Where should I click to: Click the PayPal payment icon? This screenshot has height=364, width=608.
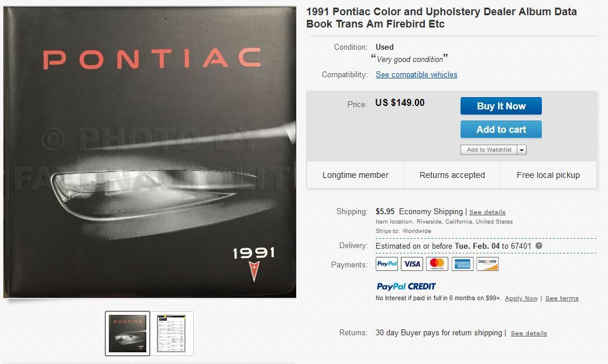pyautogui.click(x=387, y=264)
